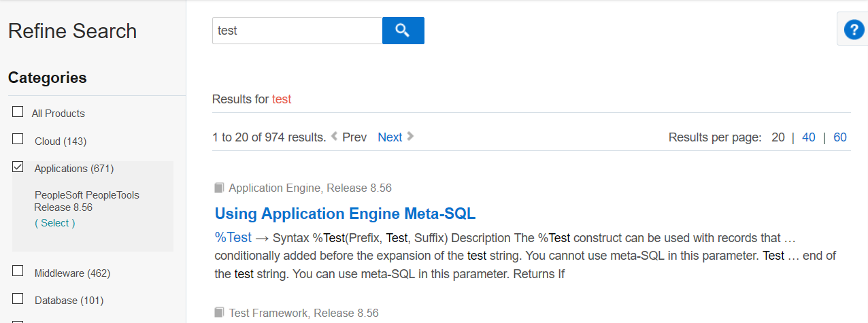This screenshot has width=868, height=323.
Task: Click the magnifying glass search button
Action: (403, 31)
